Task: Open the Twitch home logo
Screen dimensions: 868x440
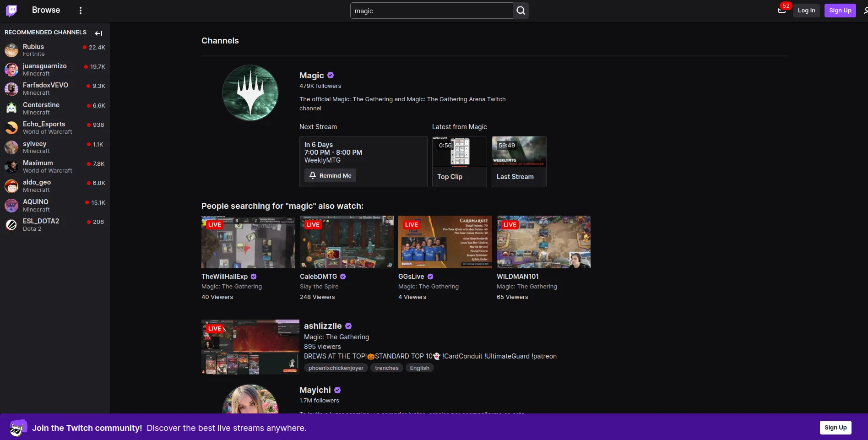Action: click(x=11, y=11)
